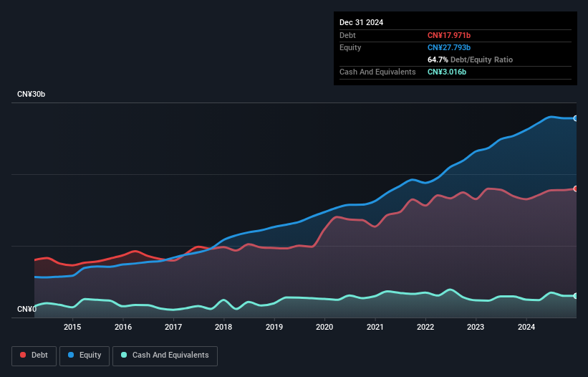Click the red Debt endpoint marker

576,188
